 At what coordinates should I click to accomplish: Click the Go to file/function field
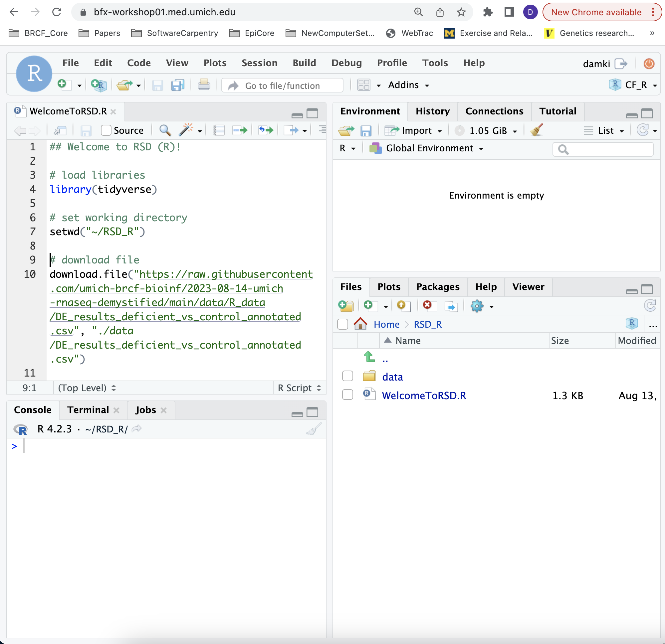click(282, 86)
